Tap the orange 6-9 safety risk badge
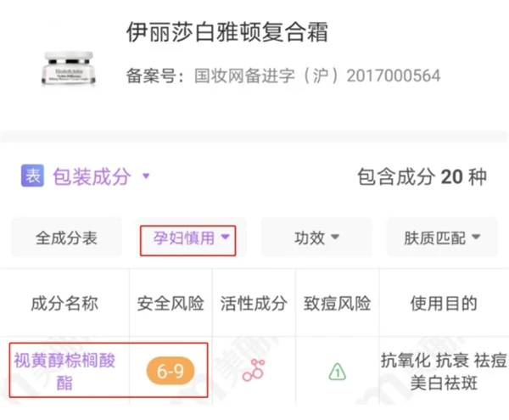The image size is (509, 420). [171, 371]
